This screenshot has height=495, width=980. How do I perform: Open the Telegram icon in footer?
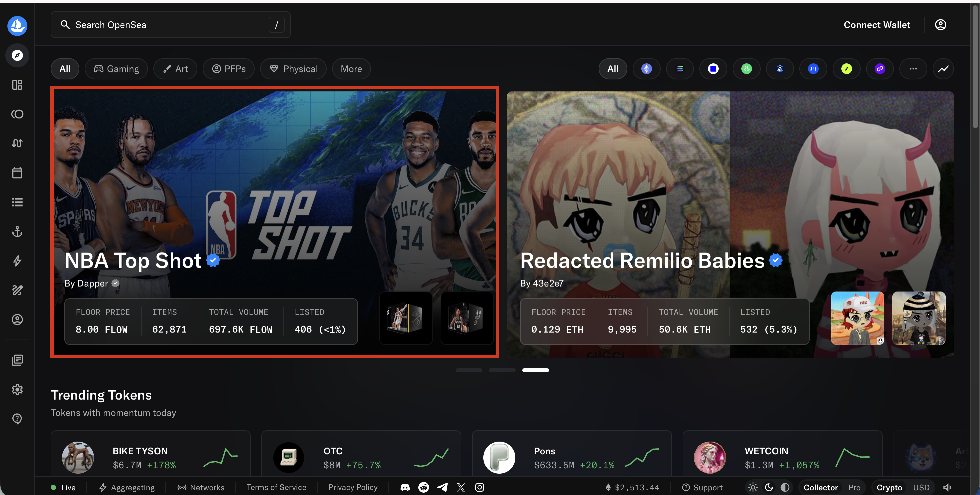click(x=442, y=487)
